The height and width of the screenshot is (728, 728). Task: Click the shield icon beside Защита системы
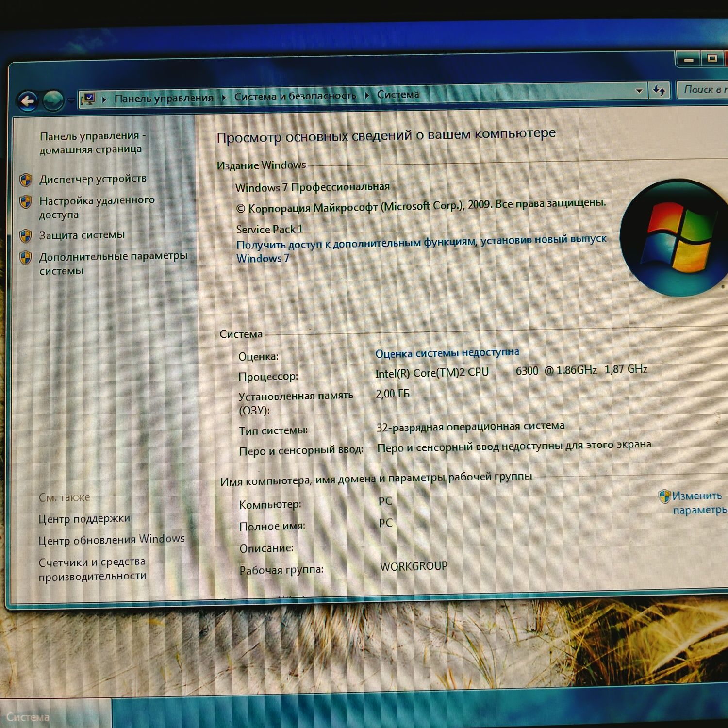click(x=26, y=236)
